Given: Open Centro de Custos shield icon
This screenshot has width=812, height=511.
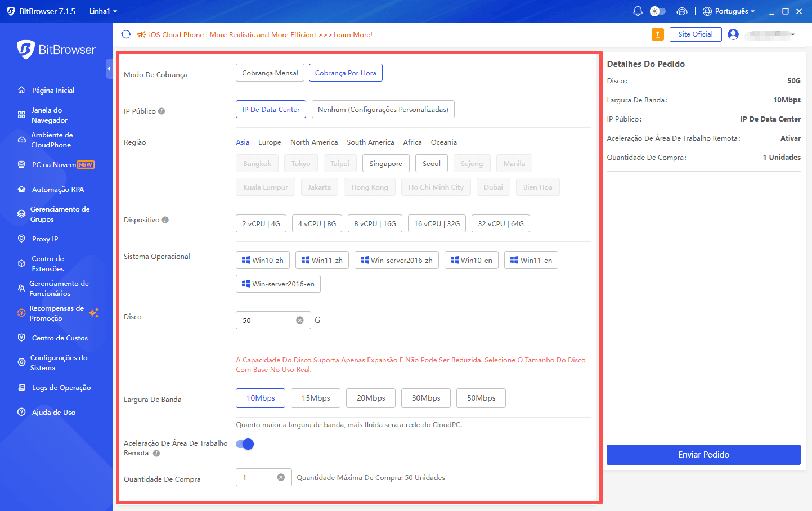Looking at the screenshot, I should point(21,338).
